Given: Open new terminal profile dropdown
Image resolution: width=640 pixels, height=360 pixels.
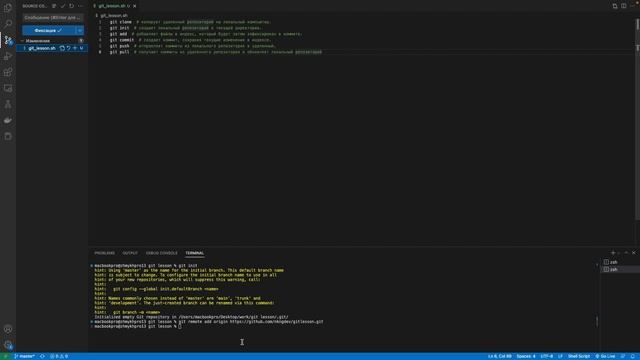Looking at the screenshot, I should [618, 253].
